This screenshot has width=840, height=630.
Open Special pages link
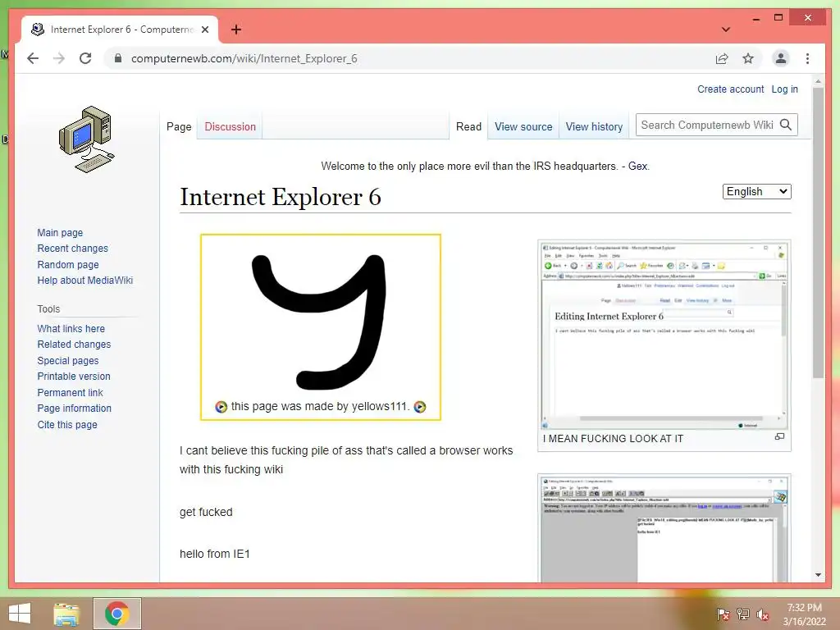click(x=68, y=361)
